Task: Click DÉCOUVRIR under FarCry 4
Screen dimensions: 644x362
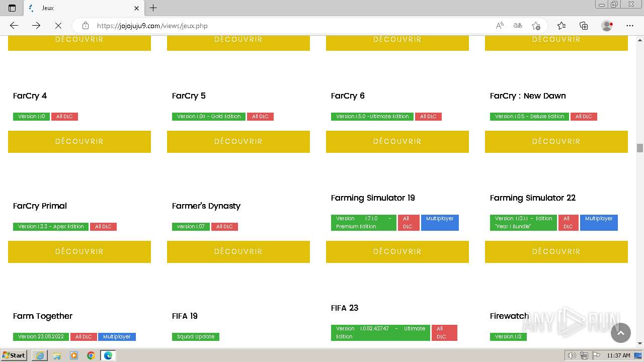Action: [79, 142]
